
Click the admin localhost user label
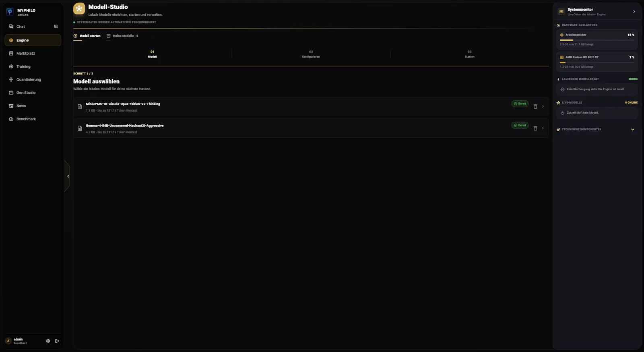click(x=20, y=341)
